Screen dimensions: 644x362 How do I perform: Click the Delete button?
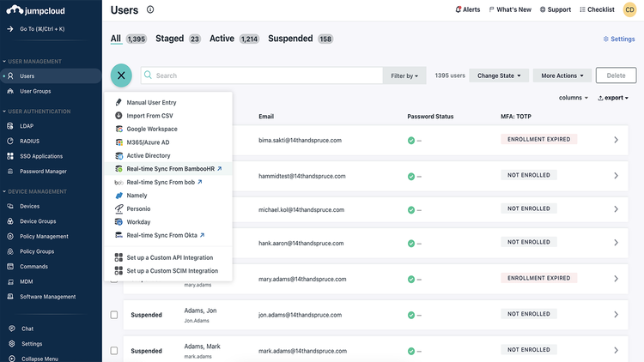[616, 75]
